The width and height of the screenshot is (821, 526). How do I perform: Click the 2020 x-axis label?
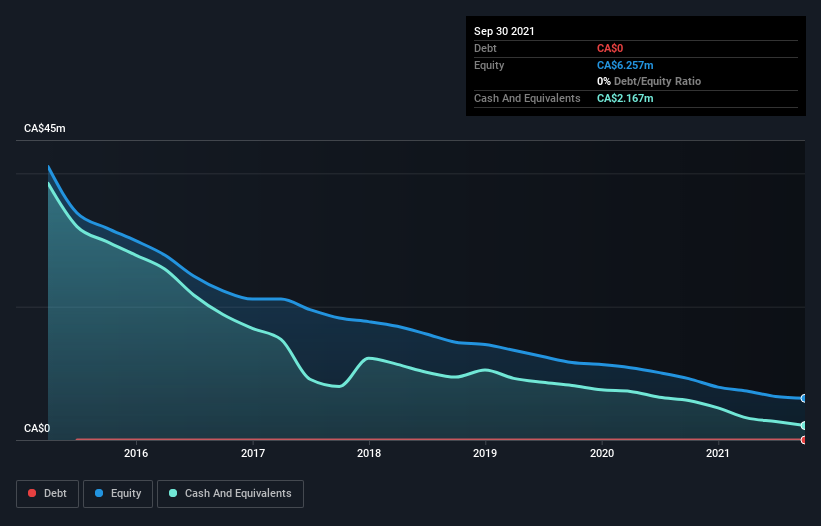click(602, 453)
